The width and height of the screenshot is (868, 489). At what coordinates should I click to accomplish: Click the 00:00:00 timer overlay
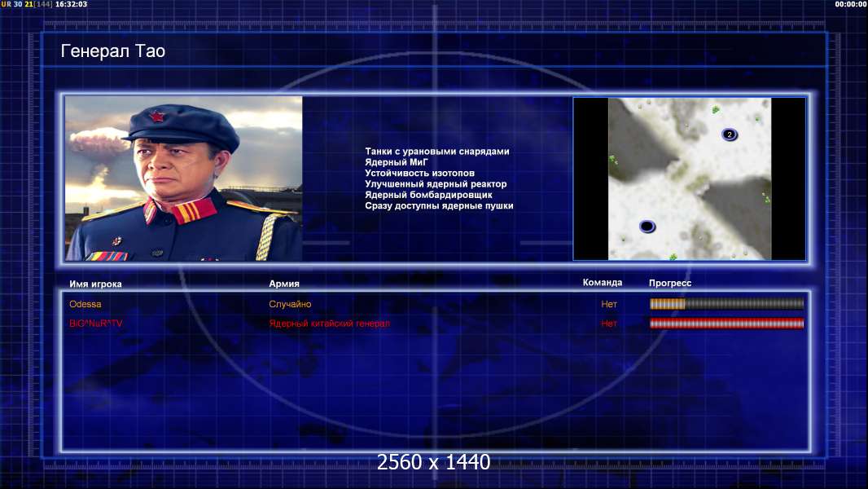[850, 4]
